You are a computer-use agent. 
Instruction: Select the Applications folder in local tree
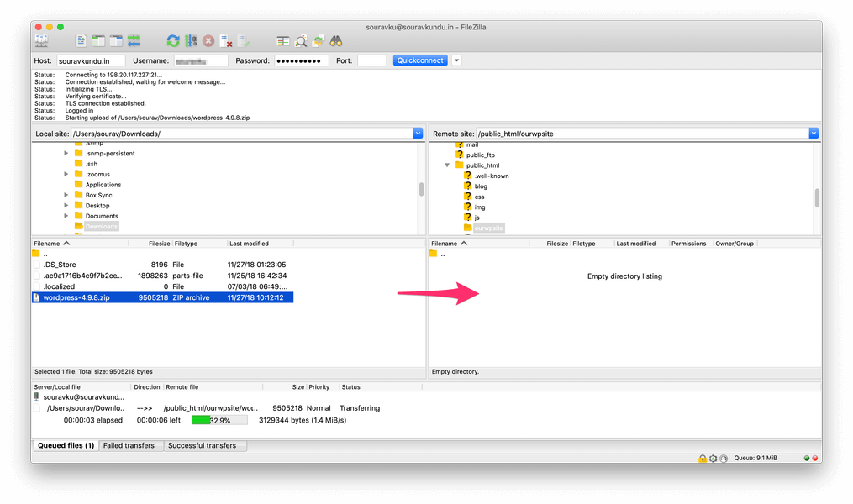coord(98,185)
